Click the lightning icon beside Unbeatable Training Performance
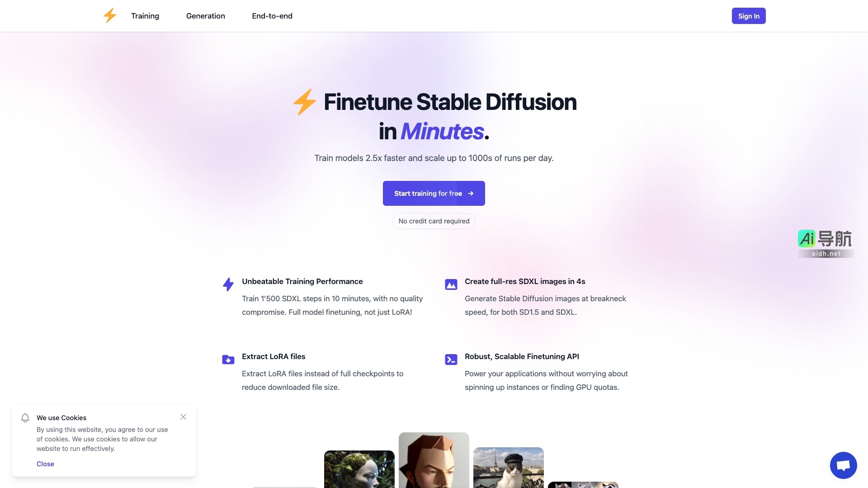This screenshot has width=868, height=488. 228,284
